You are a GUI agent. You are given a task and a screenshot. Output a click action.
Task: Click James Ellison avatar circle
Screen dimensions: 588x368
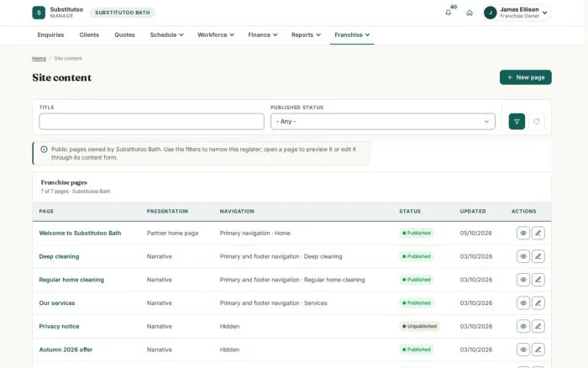490,13
